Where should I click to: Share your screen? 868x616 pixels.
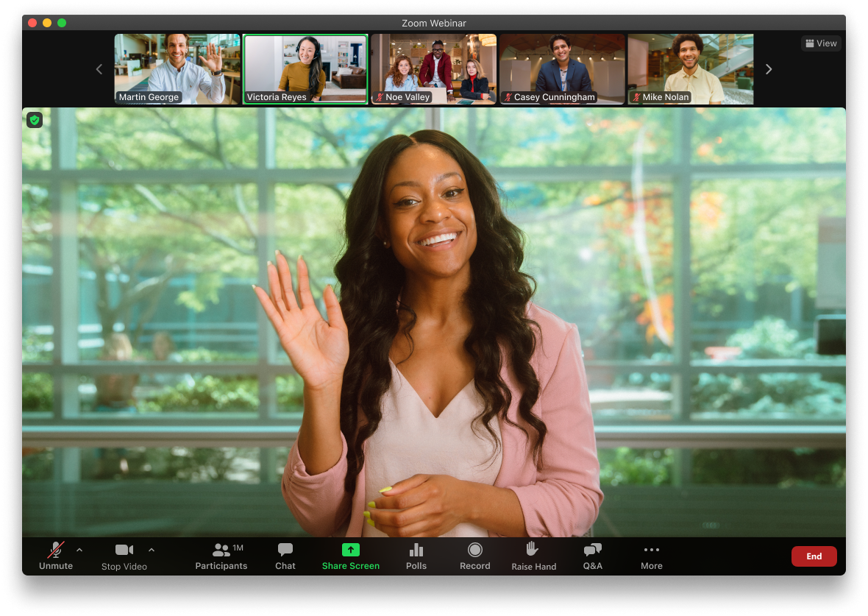coord(351,556)
